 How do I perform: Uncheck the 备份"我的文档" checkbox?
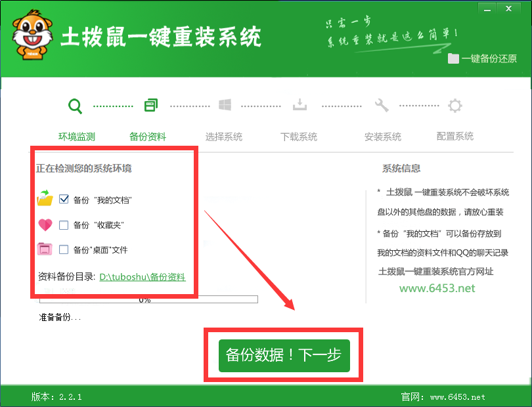click(x=64, y=198)
